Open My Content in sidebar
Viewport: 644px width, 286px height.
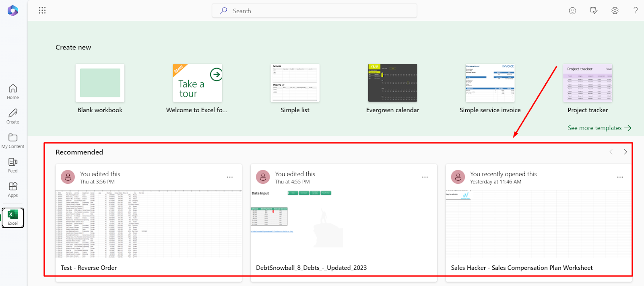13,141
